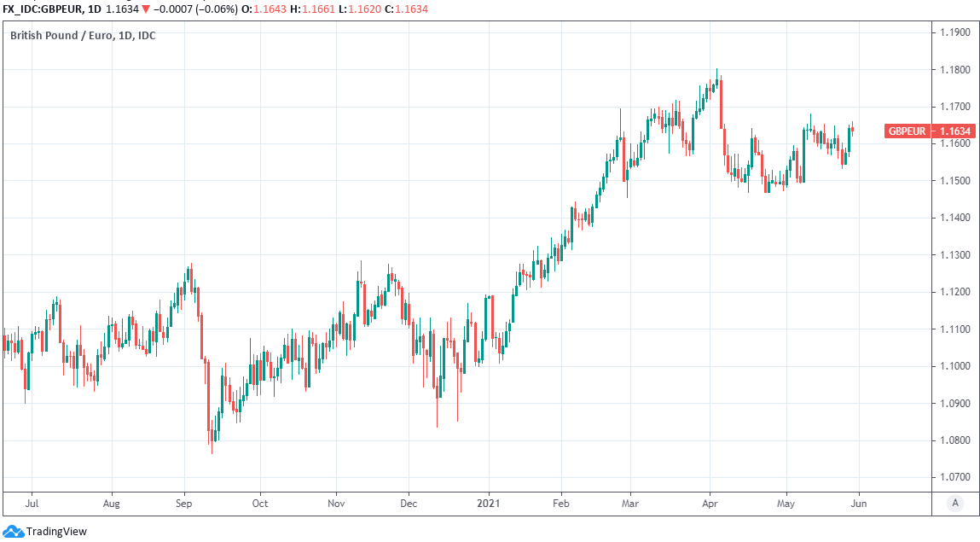980x542 pixels.
Task: Click the British Pound / Euro chart title
Action: 82,36
